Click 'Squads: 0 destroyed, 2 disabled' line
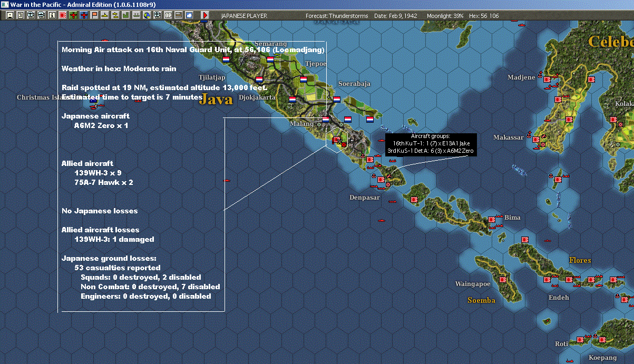634x364 pixels. [x=141, y=277]
